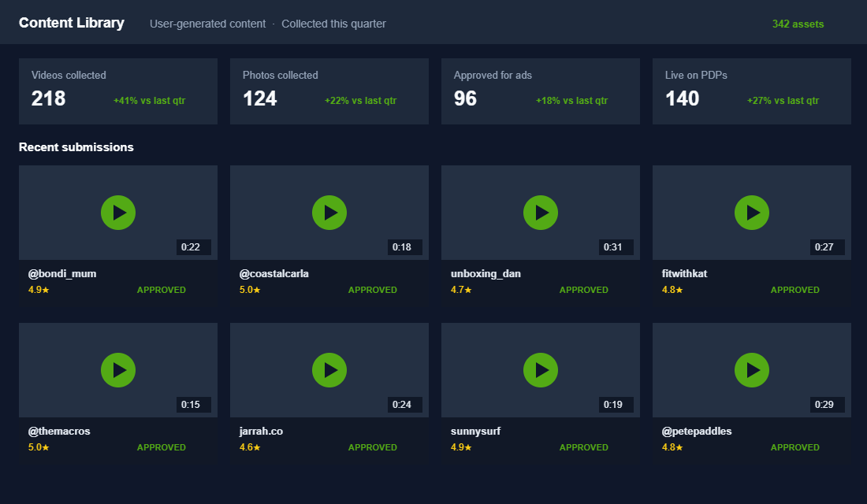The image size is (867, 504).
Task: Click the 0:18 duration badge
Action: (x=405, y=247)
